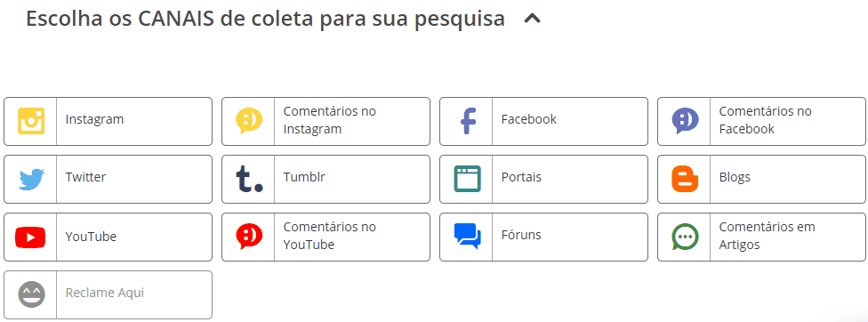Screen dimensions: 868x322
Task: Toggle the Comentários no Instagram channel
Action: [x=326, y=121]
